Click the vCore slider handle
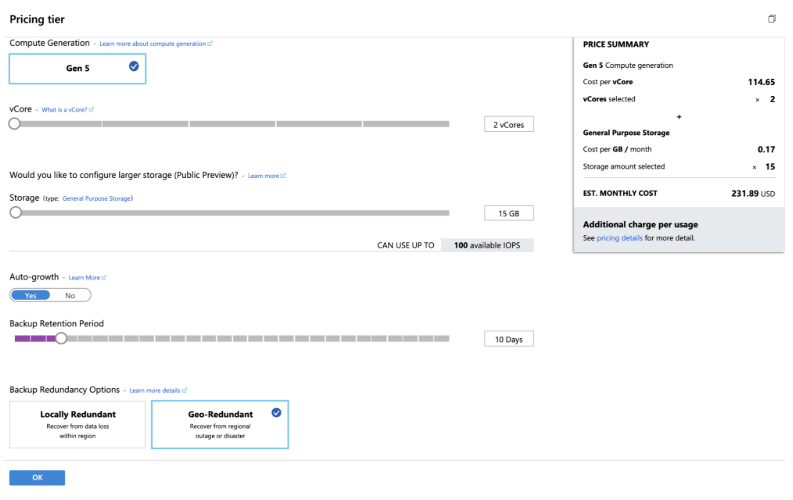This screenshot has width=793, height=500. tap(14, 124)
